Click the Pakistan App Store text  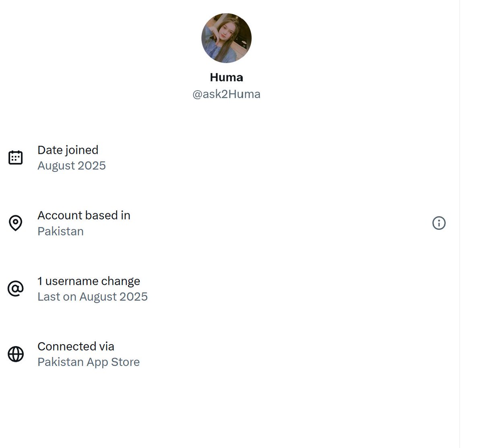(88, 362)
